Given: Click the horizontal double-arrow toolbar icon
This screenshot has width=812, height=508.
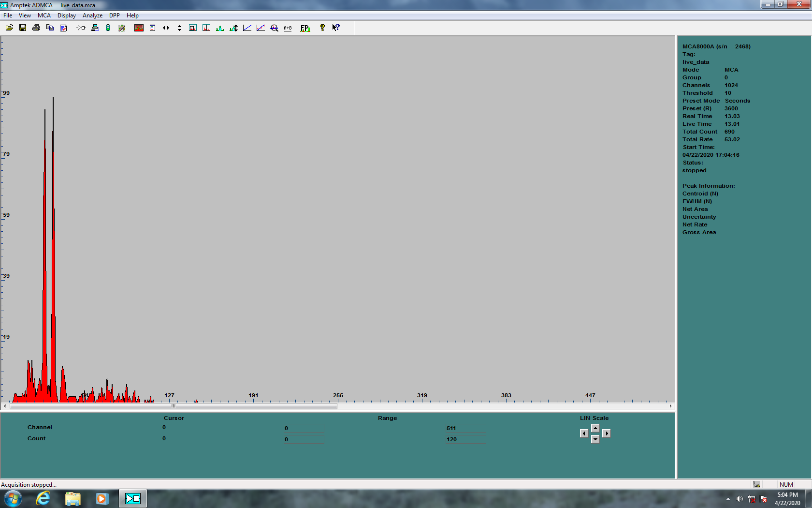Looking at the screenshot, I should click(166, 28).
